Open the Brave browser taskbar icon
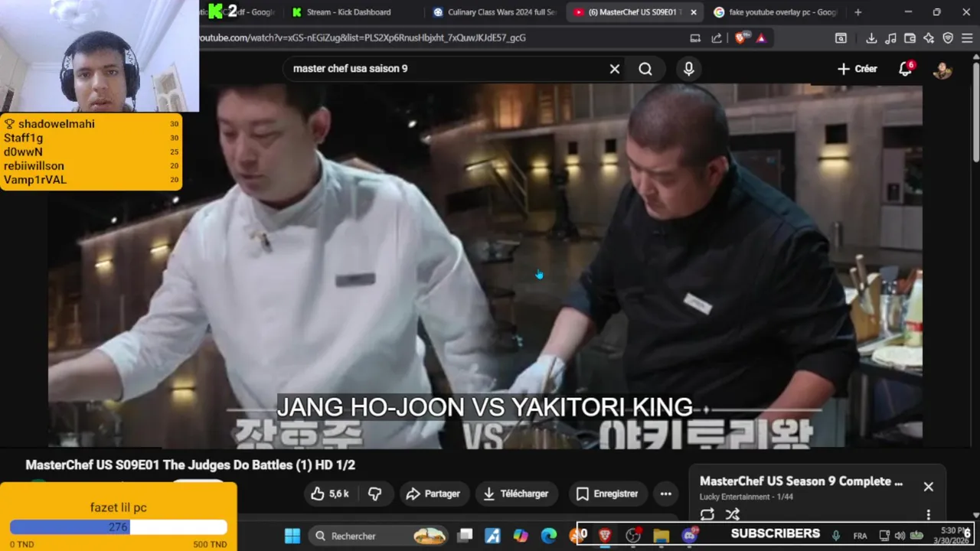 point(605,536)
